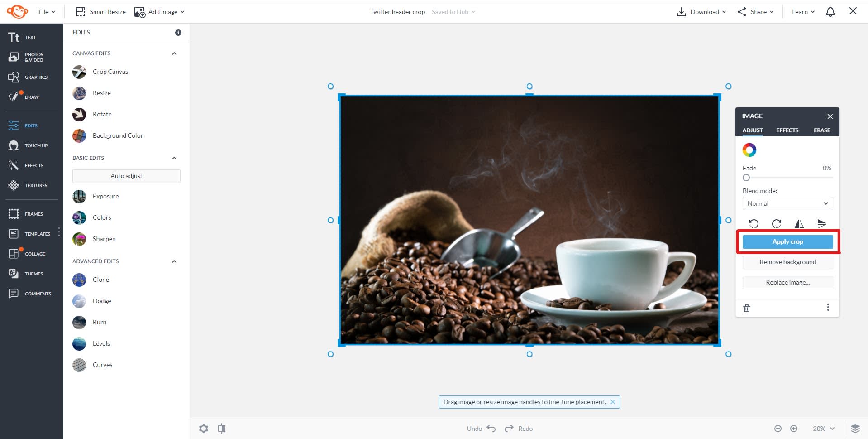868x439 pixels.
Task: Open canvas settings gear
Action: pos(204,429)
